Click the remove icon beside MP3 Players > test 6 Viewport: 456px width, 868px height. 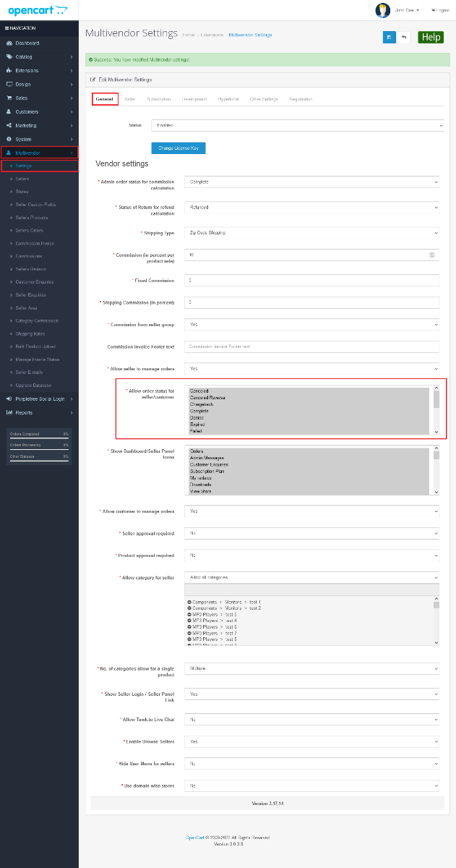[189, 627]
